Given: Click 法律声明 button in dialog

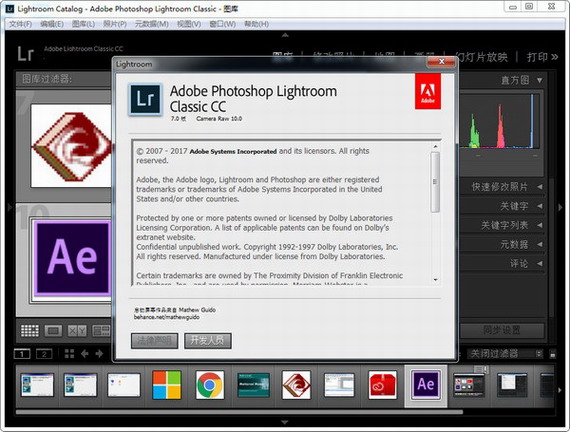Looking at the screenshot, I should click(154, 341).
